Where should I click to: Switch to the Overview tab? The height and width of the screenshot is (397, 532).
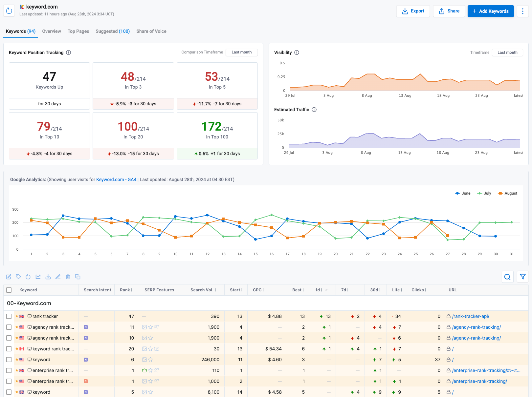52,31
